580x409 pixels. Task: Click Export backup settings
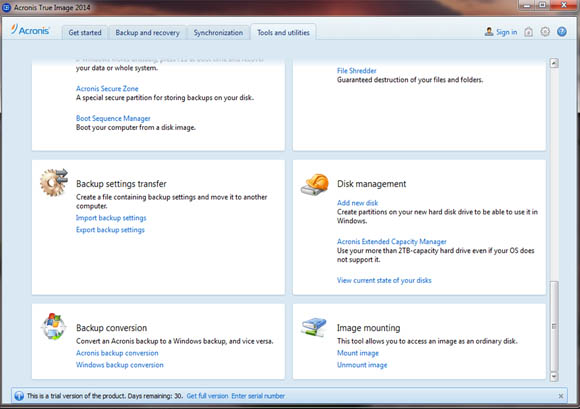(x=110, y=230)
